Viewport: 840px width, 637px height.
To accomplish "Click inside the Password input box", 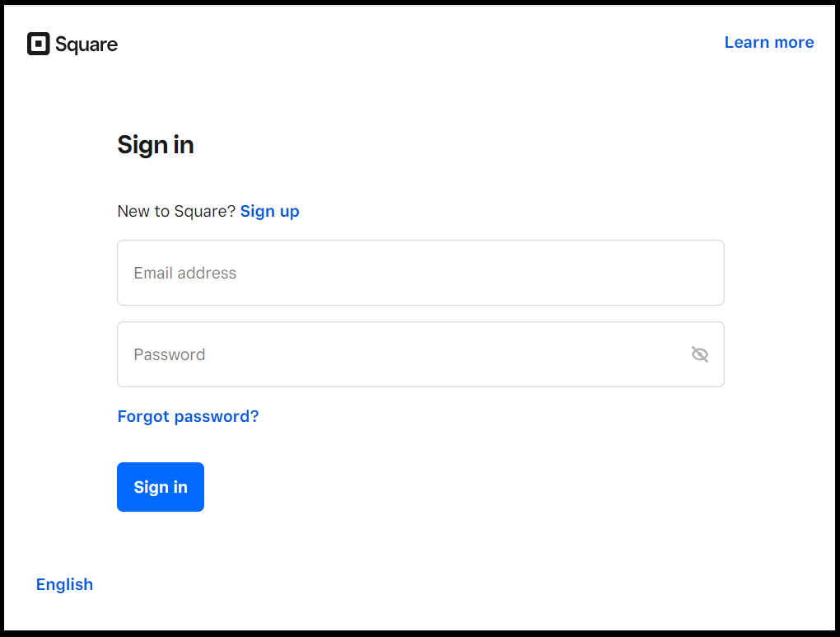I will [x=404, y=354].
